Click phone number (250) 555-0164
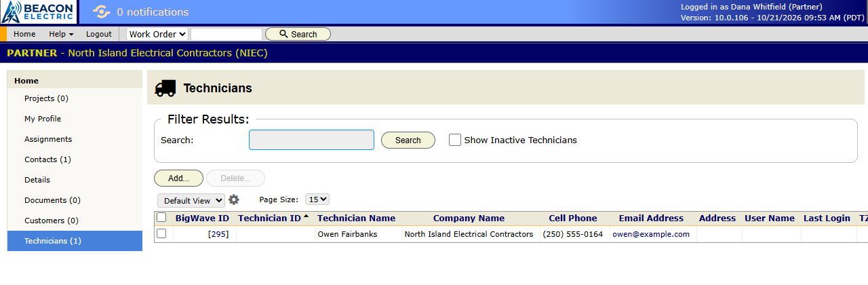The width and height of the screenshot is (868, 285). click(x=573, y=234)
